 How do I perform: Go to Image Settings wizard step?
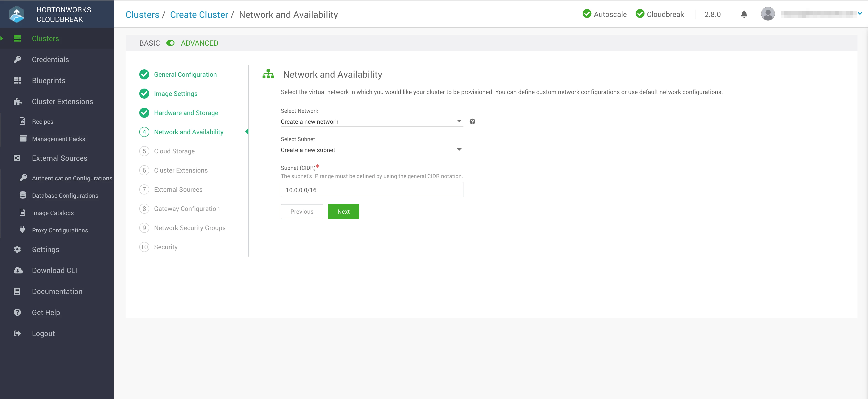pos(168,93)
